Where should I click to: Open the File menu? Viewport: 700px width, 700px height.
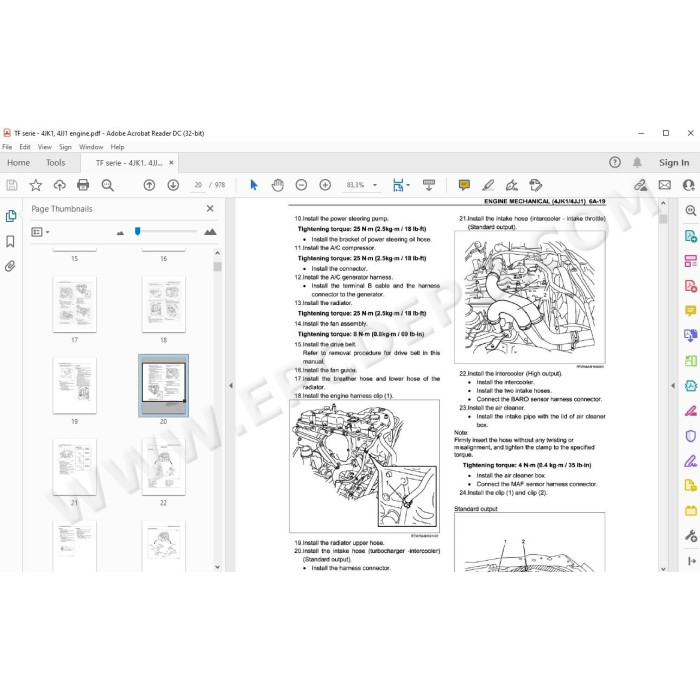tap(7, 147)
